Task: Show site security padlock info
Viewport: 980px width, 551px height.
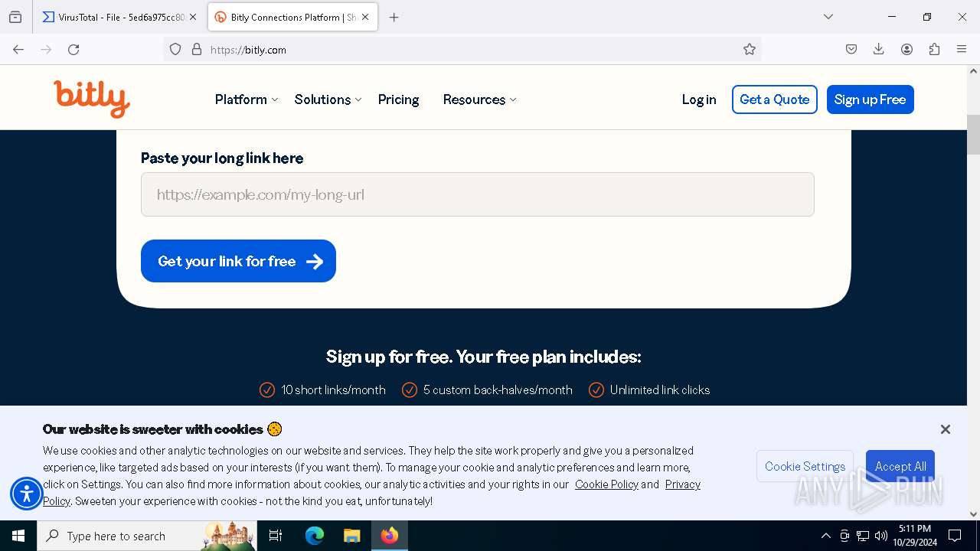Action: pyautogui.click(x=197, y=49)
